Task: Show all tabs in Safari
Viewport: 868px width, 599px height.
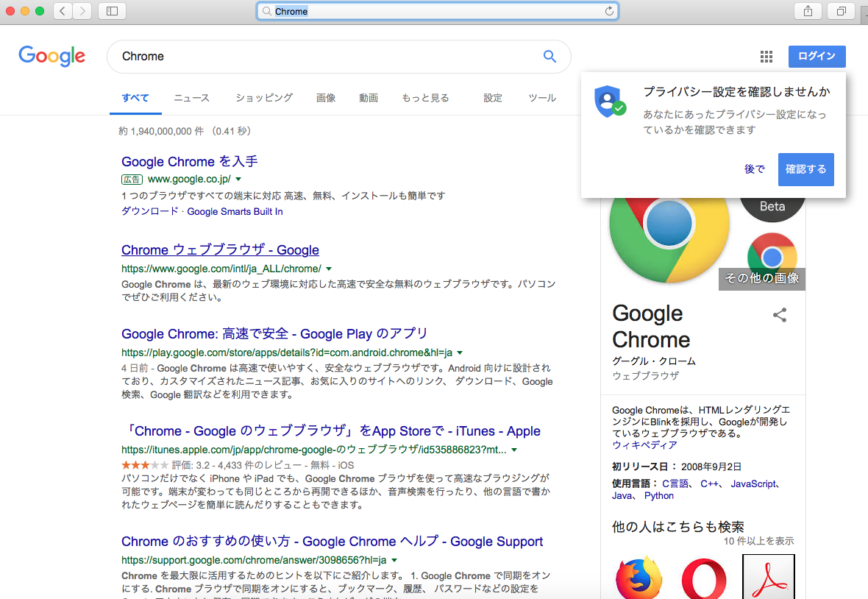Action: click(x=841, y=11)
